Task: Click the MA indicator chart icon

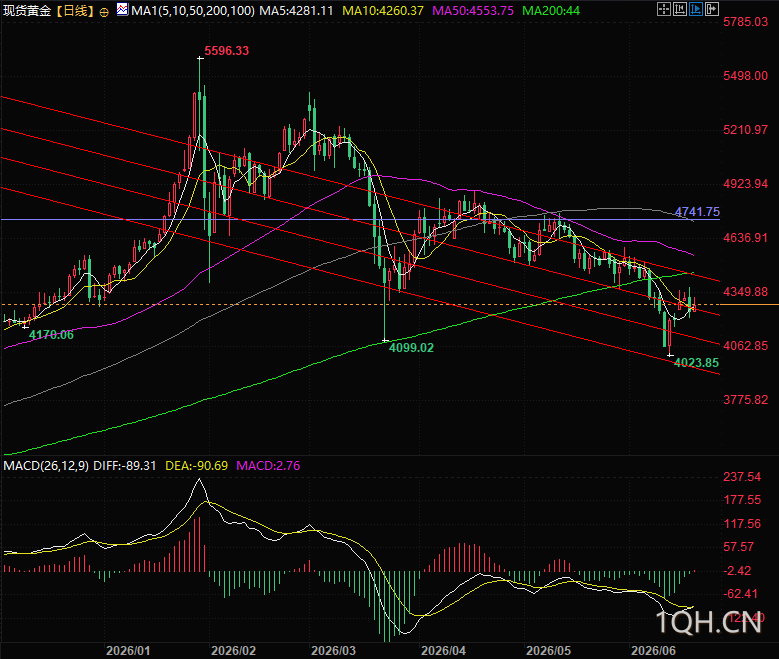Action: [122, 9]
